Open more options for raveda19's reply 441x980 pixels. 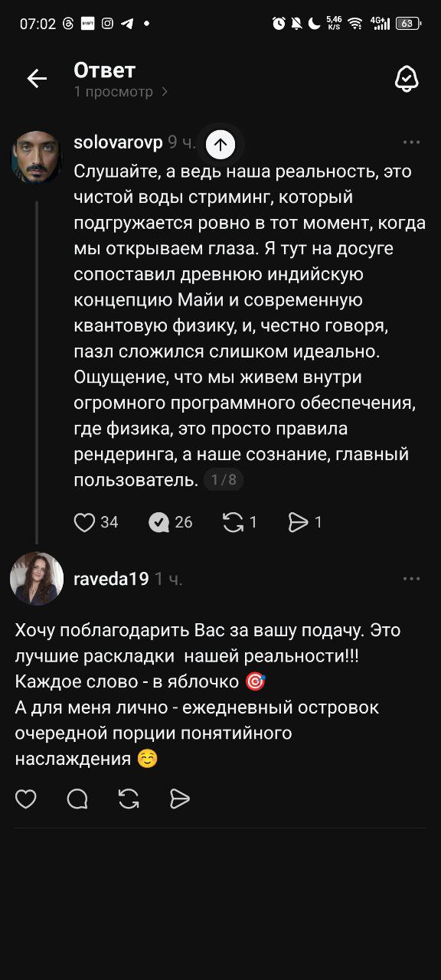click(412, 579)
